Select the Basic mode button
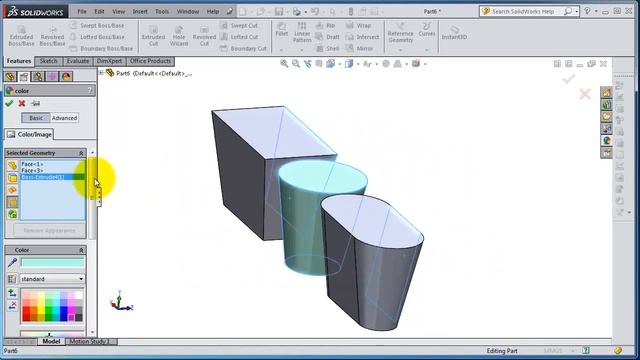The width and height of the screenshot is (640, 360). click(x=36, y=118)
